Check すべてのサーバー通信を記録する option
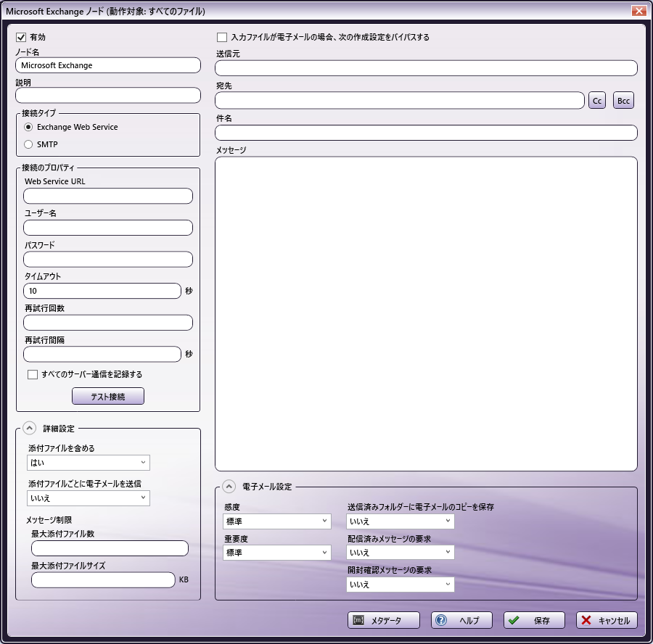Image resolution: width=653 pixels, height=644 pixels. (33, 374)
